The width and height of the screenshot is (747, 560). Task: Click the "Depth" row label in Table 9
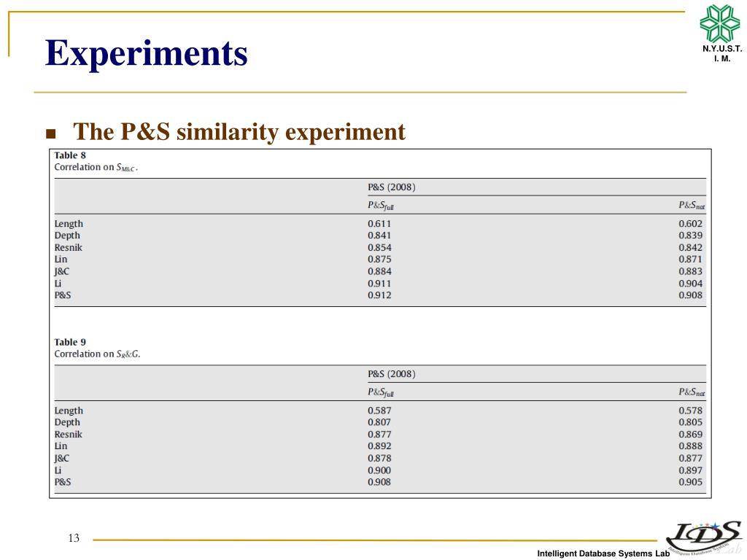(67, 422)
